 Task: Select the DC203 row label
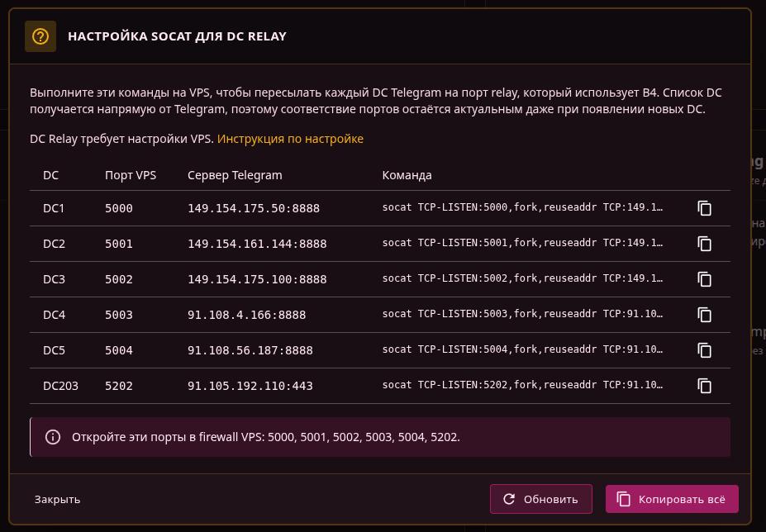60,386
